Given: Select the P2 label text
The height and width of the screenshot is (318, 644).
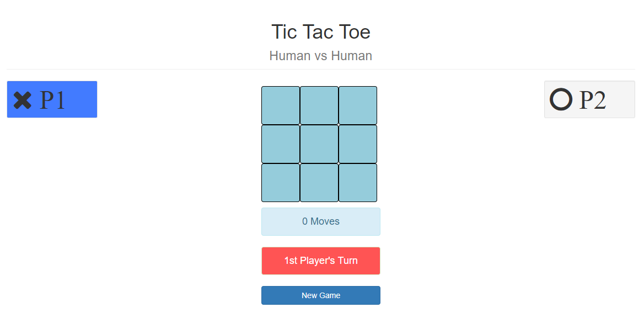Looking at the screenshot, I should pyautogui.click(x=593, y=100).
